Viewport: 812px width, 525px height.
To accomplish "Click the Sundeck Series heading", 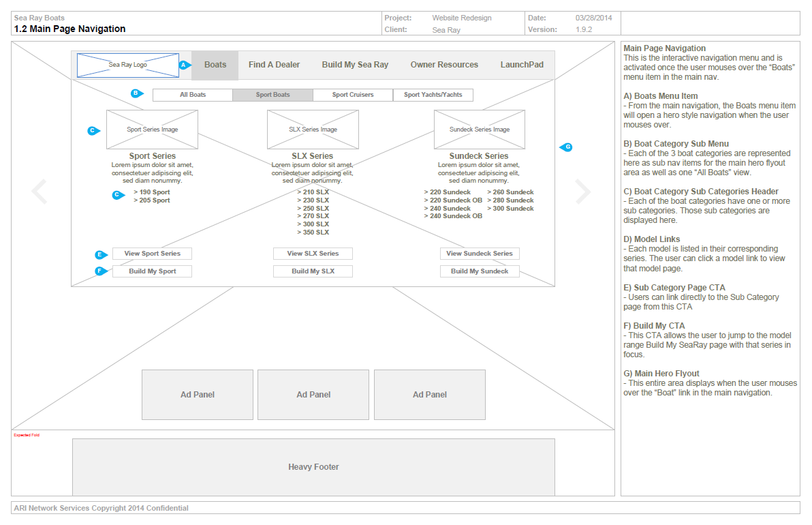I will pyautogui.click(x=479, y=156).
